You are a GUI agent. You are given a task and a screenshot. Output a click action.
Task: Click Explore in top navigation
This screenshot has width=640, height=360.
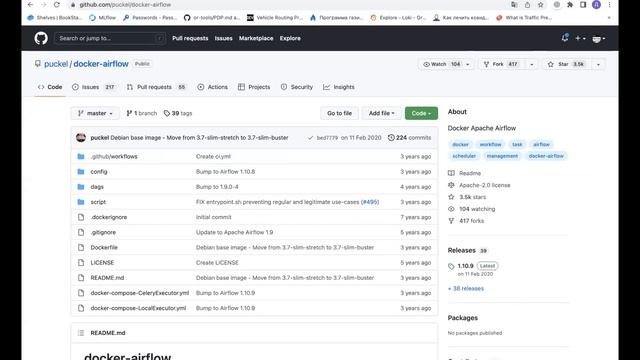(290, 38)
